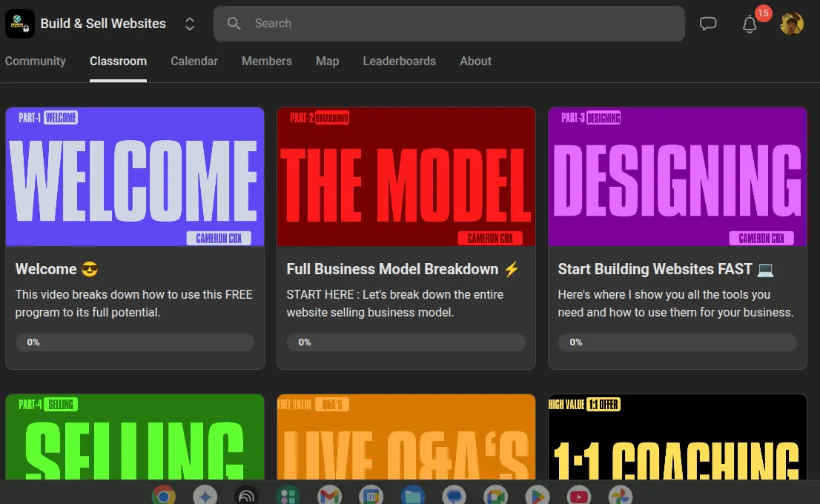Open the WELCOME course thumbnail
Viewport: 820px width, 504px height.
pyautogui.click(x=135, y=176)
